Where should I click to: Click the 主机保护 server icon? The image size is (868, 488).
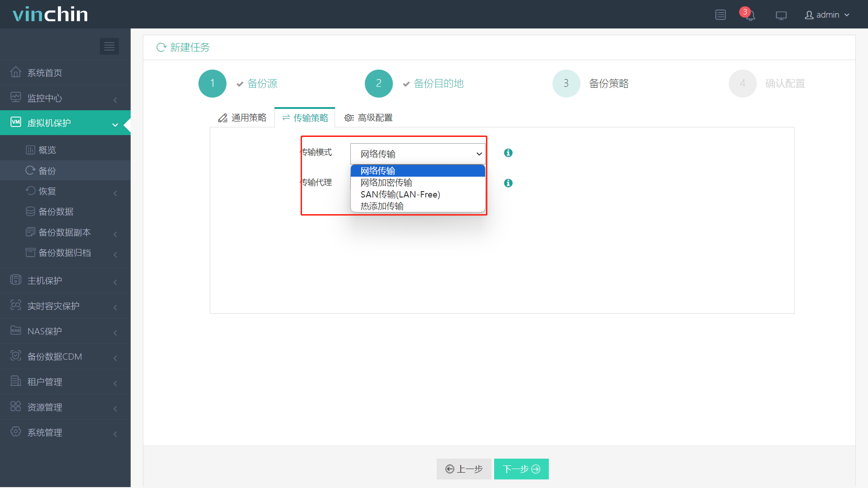point(16,280)
